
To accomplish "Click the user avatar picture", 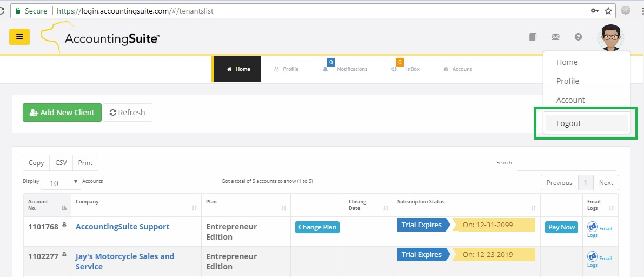I will tap(610, 38).
